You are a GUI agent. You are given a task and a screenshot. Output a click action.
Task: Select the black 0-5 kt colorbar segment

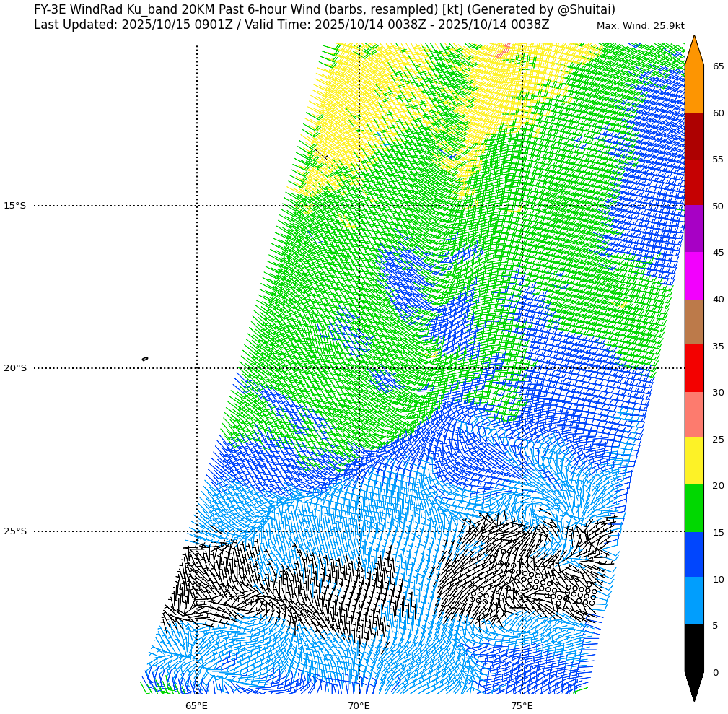pos(694,648)
